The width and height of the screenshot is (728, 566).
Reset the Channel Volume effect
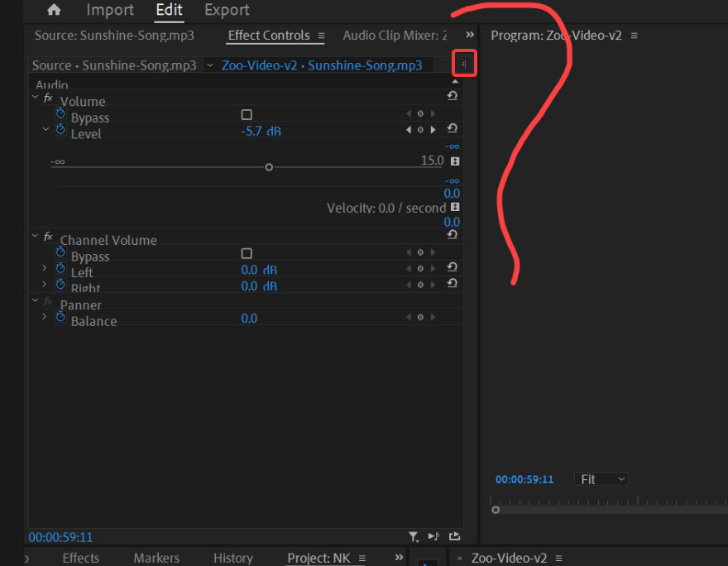coord(452,235)
